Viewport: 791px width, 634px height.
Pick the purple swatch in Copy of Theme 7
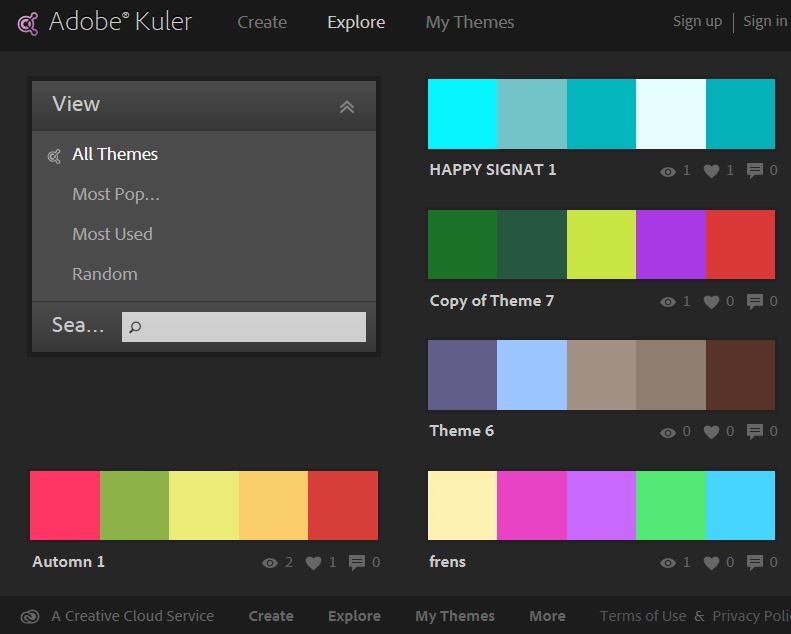coord(670,245)
